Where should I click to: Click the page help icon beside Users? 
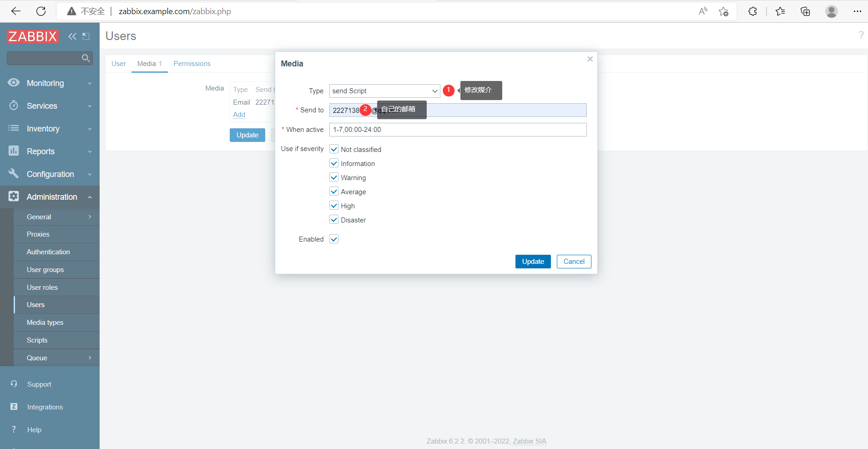[861, 35]
